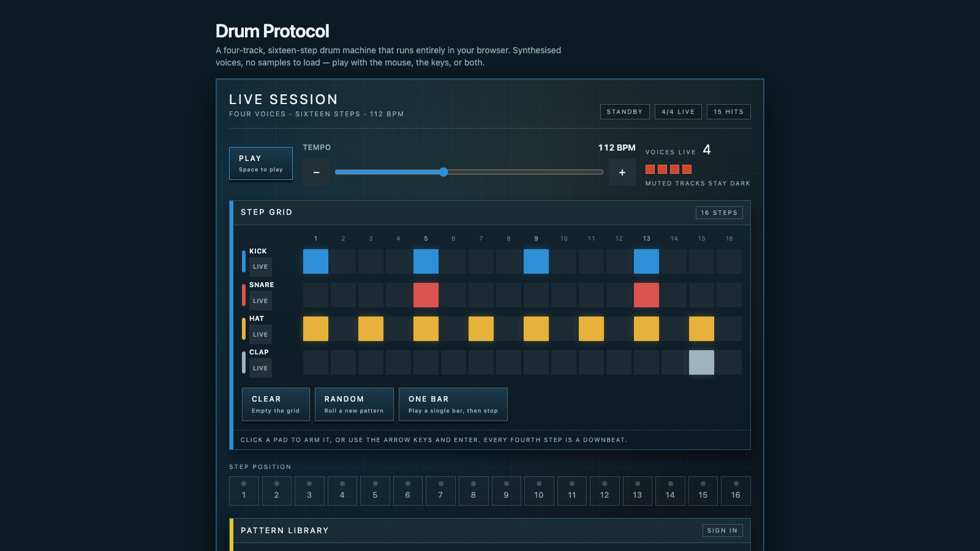Arm the Hat pad on step 16
Image resolution: width=980 pixels, height=551 pixels.
729,329
